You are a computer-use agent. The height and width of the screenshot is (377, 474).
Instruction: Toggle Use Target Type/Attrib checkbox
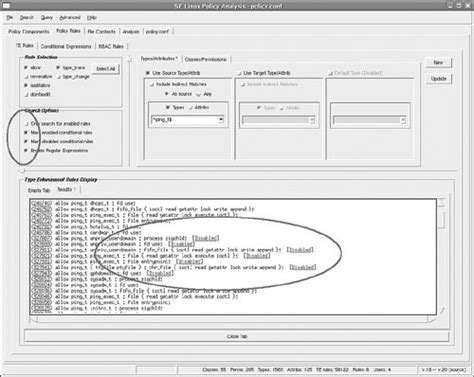239,73
